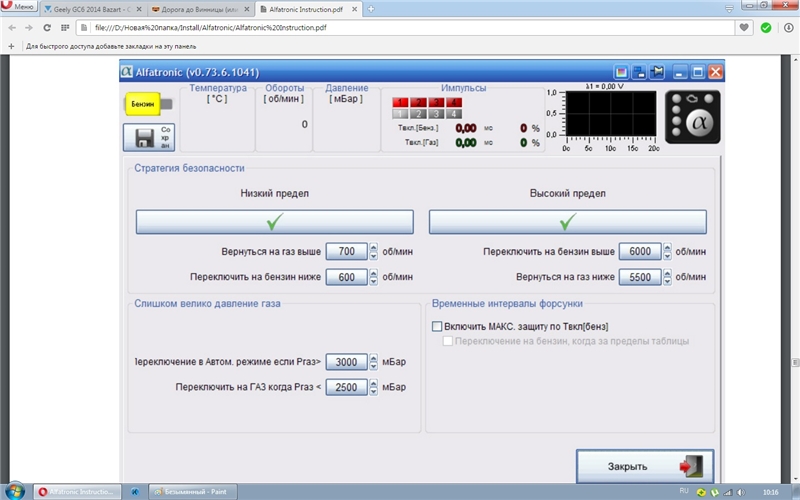Click the alpha logo switch icon
This screenshot has height=500, width=800.
(x=692, y=117)
